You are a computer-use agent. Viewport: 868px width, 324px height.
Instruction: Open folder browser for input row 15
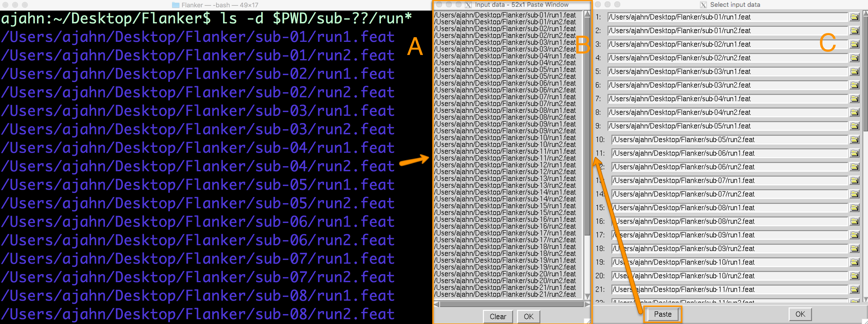pyautogui.click(x=855, y=208)
